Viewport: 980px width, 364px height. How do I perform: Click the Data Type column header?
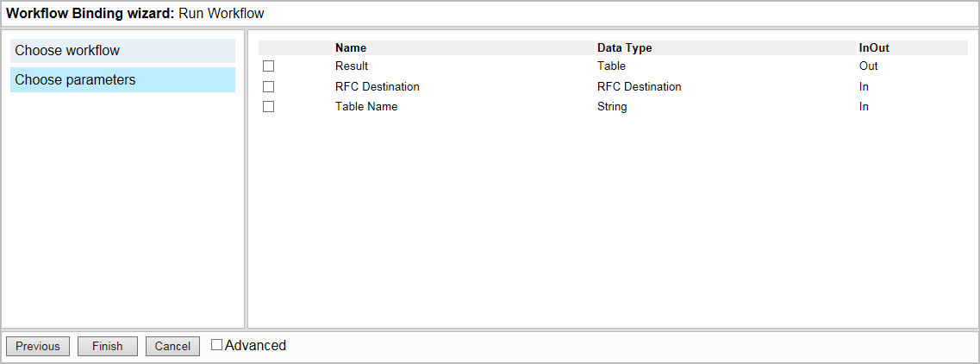coord(624,48)
